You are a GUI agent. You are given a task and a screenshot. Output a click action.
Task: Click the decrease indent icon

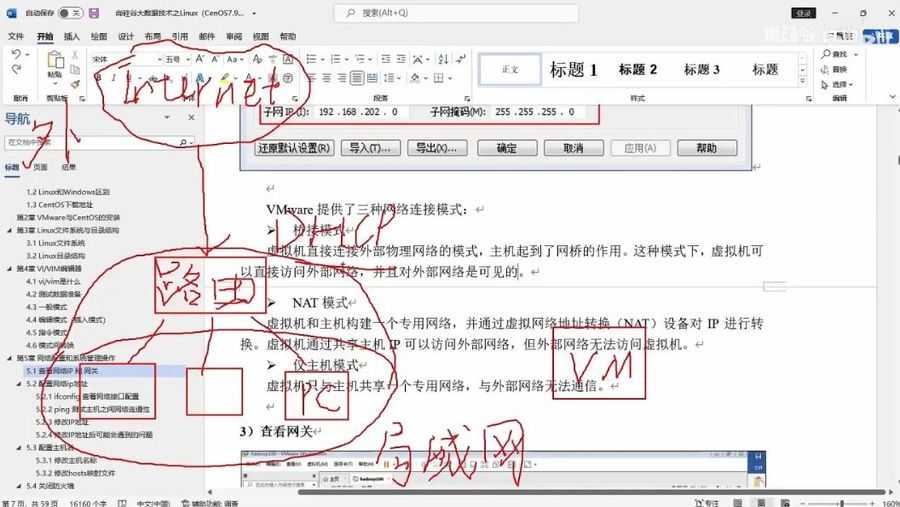(x=386, y=59)
